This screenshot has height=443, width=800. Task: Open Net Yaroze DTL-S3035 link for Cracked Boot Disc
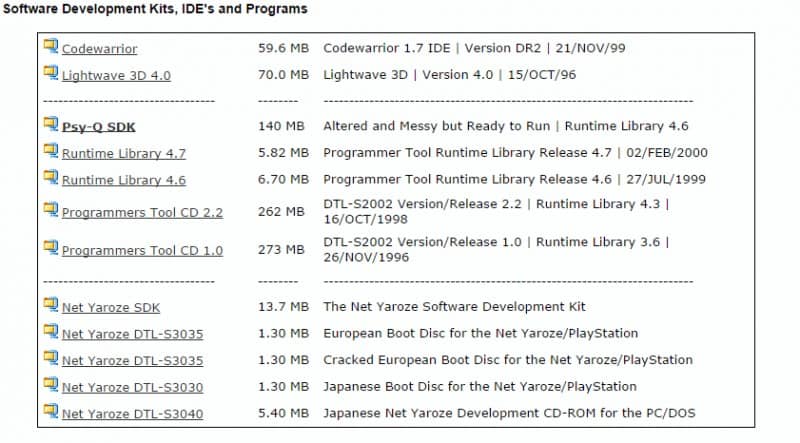(x=133, y=361)
